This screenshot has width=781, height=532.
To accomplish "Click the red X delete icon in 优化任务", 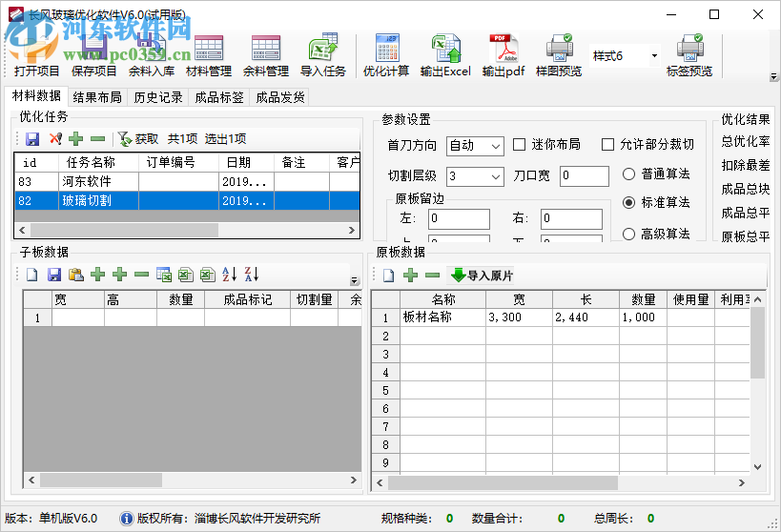I will tap(55, 138).
